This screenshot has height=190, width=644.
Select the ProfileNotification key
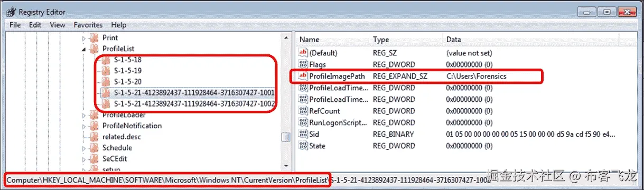(132, 126)
